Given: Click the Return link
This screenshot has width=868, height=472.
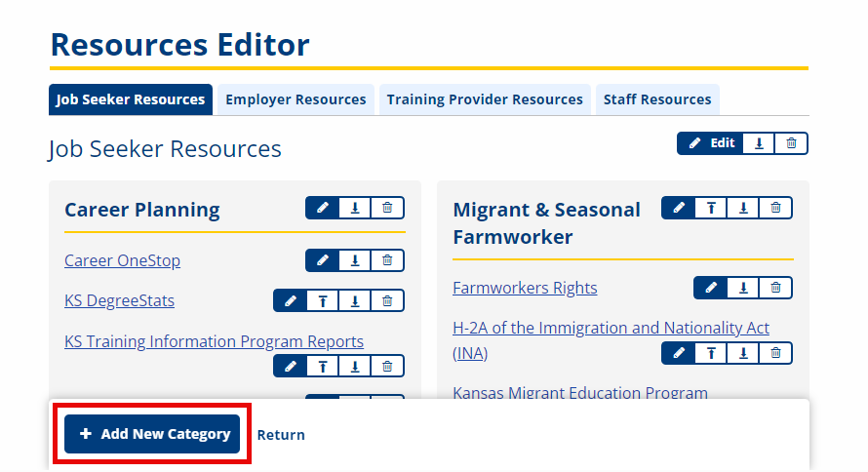Looking at the screenshot, I should point(281,435).
